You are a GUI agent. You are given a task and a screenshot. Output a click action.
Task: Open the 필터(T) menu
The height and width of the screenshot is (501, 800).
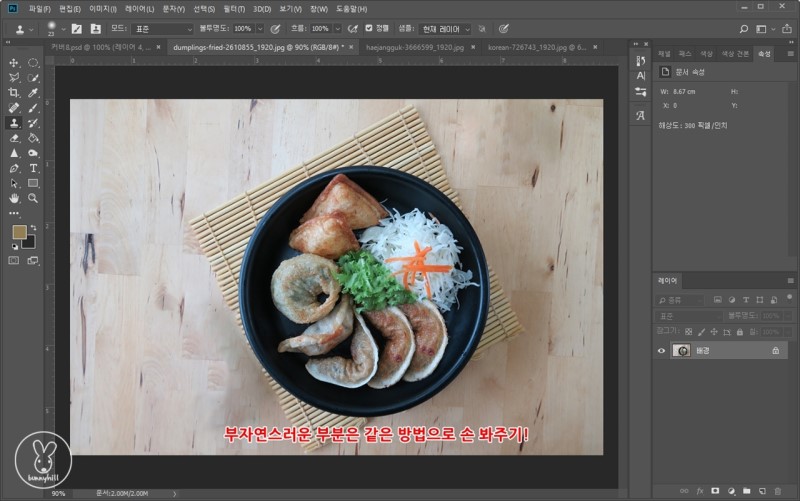[233, 8]
